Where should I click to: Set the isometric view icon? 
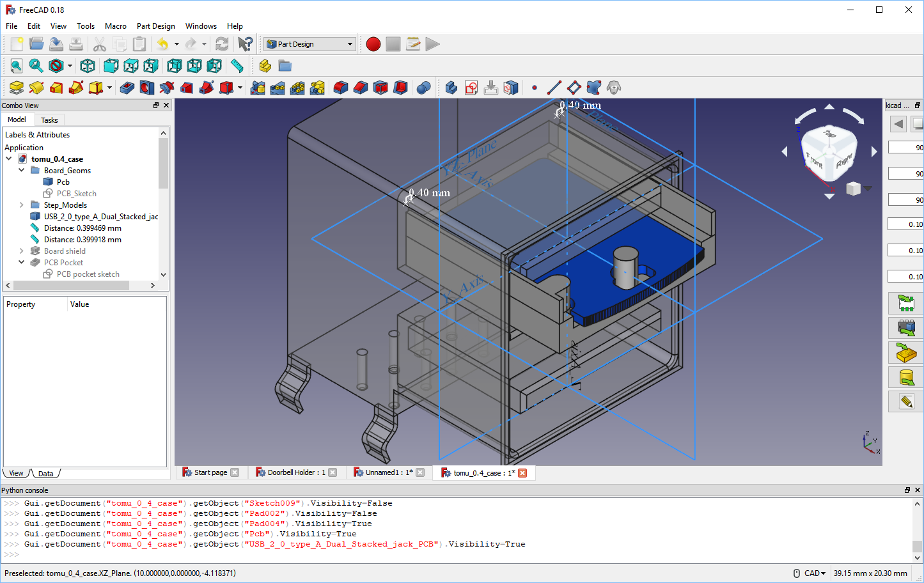(x=88, y=66)
